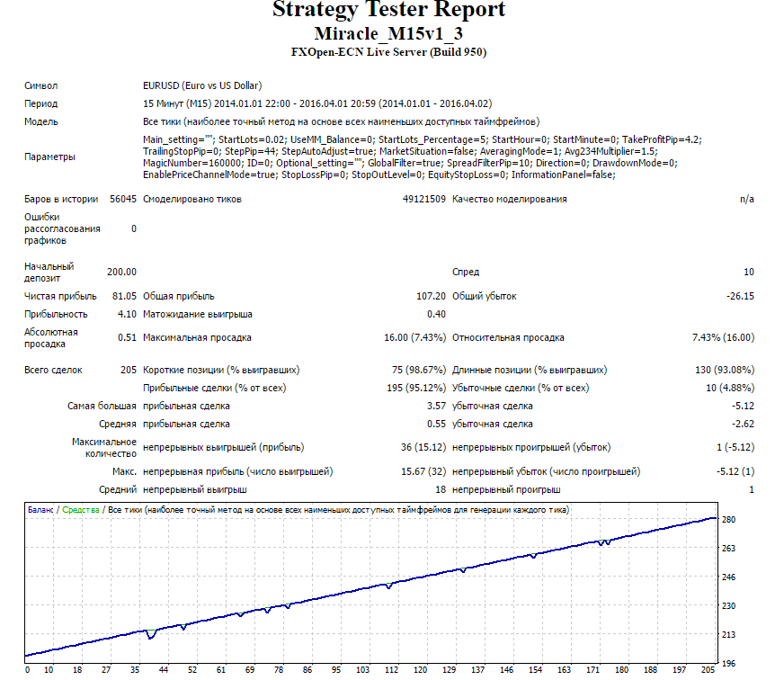Screen dimensions: 784x680
Task: Click the Strategy Tester Report heading
Action: [389, 10]
